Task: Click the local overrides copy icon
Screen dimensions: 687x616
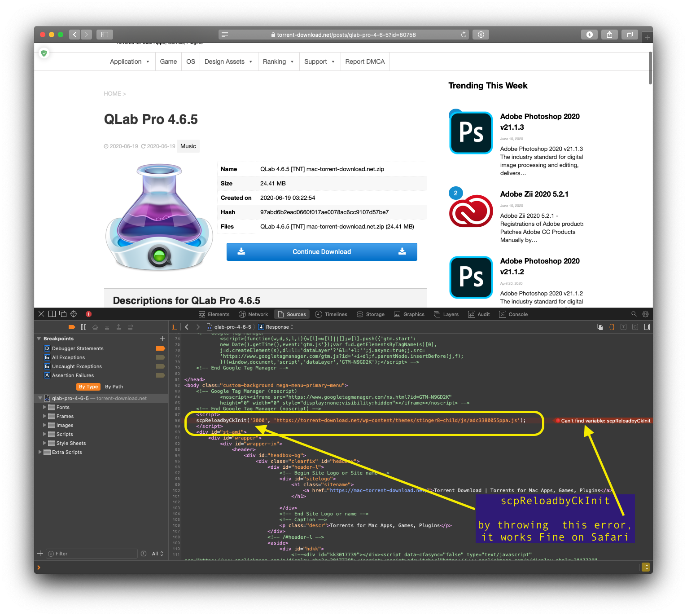Action: point(600,327)
